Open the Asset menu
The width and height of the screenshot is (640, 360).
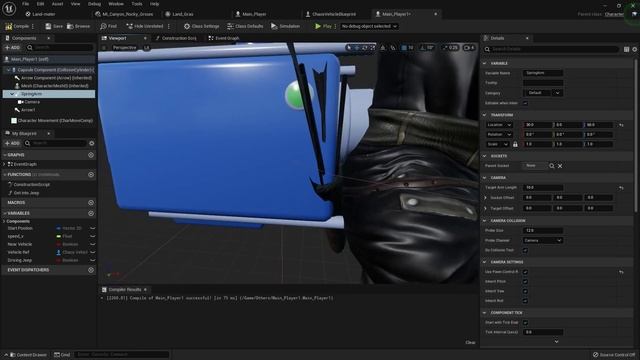(58, 4)
